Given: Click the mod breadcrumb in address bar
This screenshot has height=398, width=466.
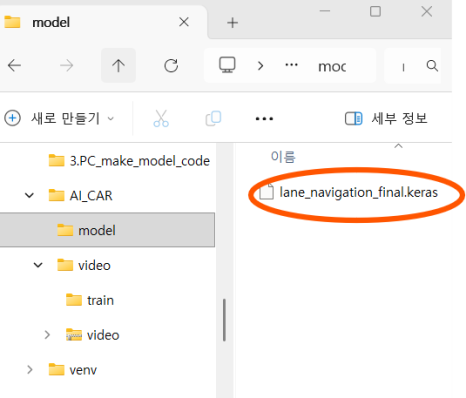Looking at the screenshot, I should point(332,66).
